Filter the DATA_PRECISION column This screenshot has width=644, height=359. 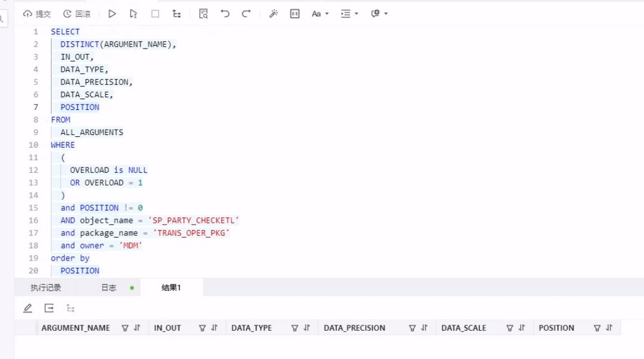pos(412,328)
